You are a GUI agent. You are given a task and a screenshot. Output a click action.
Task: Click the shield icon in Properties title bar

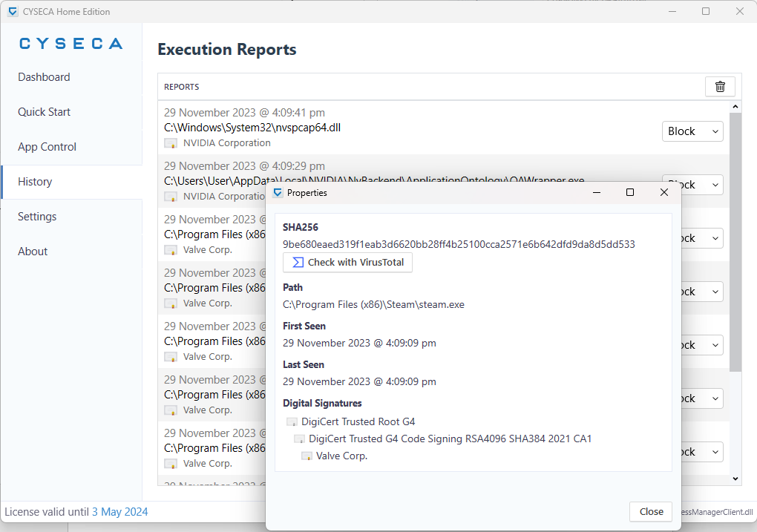[278, 193]
